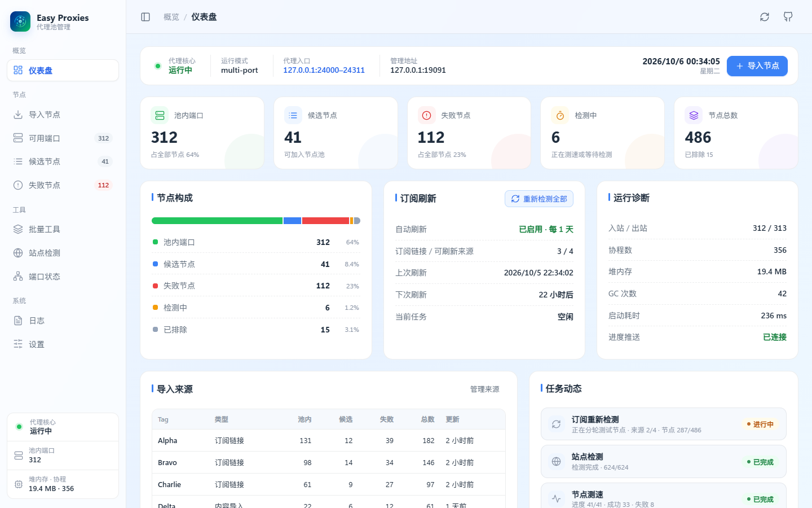
Task: Open 批量工具 in the sidebar
Action: (63, 229)
